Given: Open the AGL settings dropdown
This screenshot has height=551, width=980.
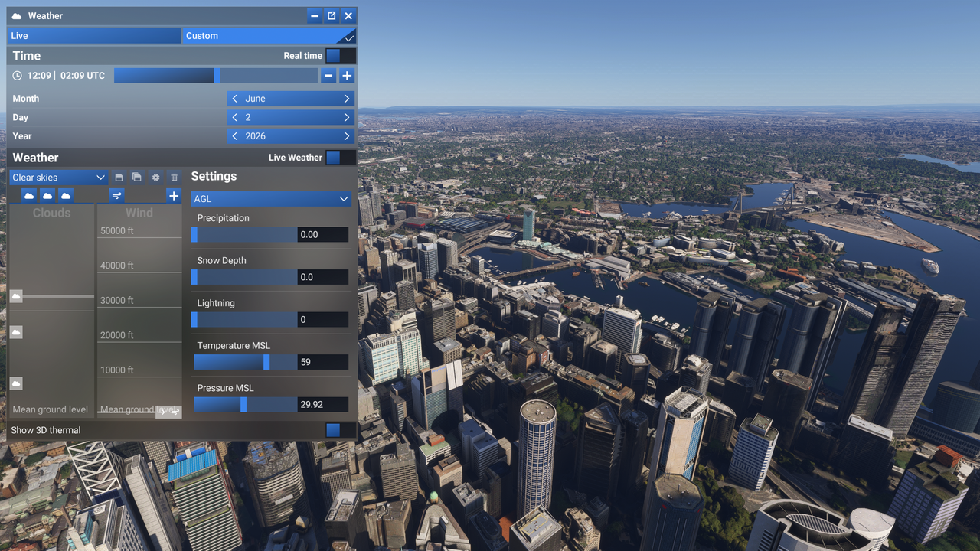Looking at the screenshot, I should pos(271,199).
